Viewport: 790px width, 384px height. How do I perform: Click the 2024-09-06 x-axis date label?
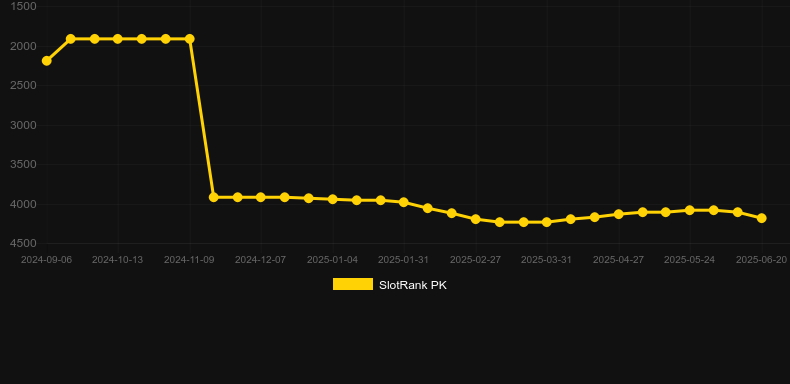(x=46, y=260)
